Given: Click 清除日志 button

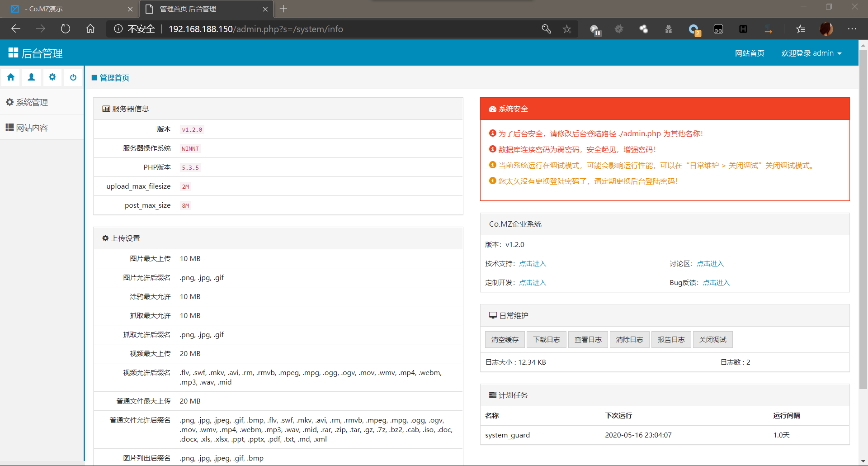Looking at the screenshot, I should click(x=630, y=340).
